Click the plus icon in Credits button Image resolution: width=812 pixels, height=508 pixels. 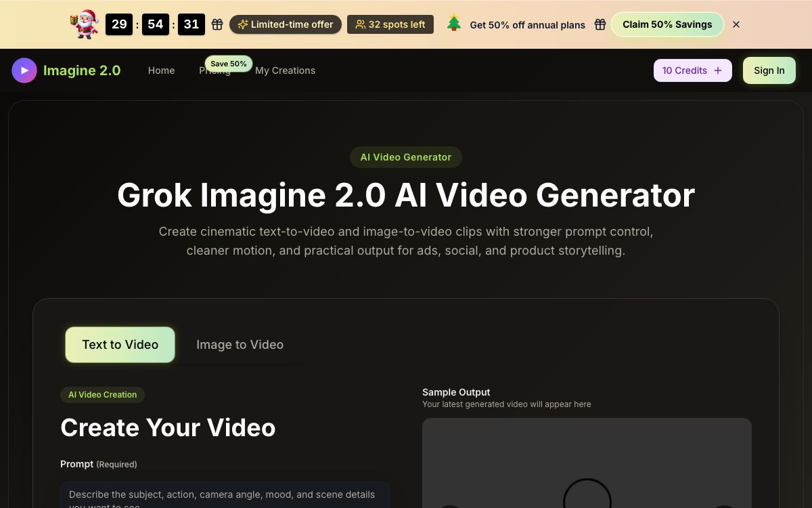[718, 70]
